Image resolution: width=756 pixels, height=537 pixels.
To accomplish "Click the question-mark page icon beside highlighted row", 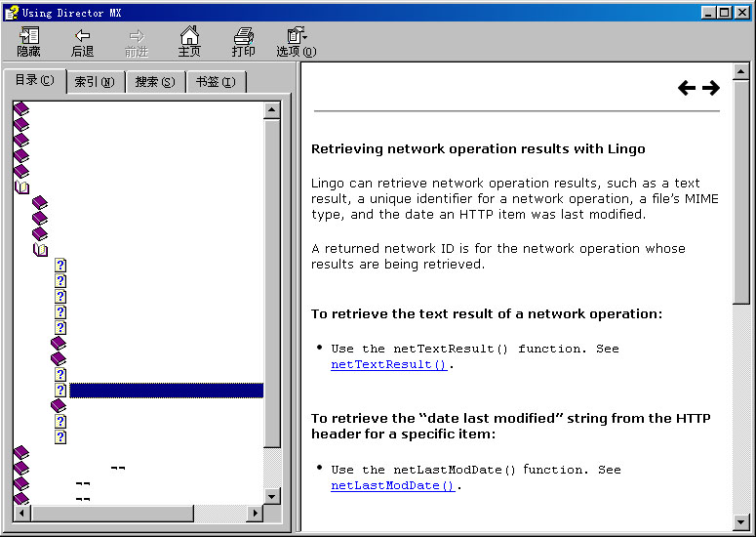I will pyautogui.click(x=60, y=391).
